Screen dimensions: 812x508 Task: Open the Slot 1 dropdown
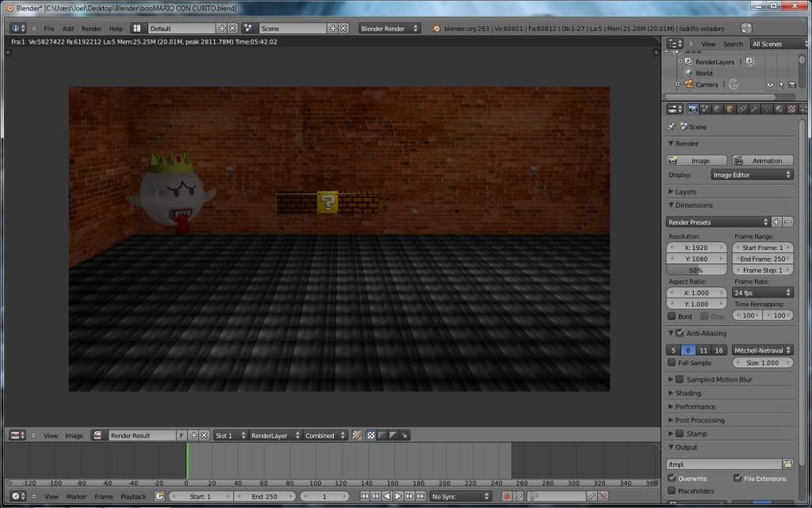pos(231,436)
